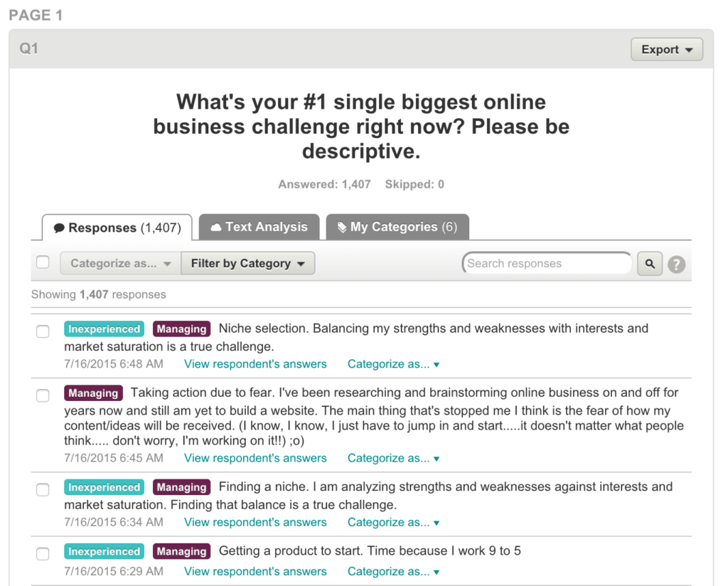
Task: Click the 'Answered: 1,407' text
Action: [x=324, y=184]
